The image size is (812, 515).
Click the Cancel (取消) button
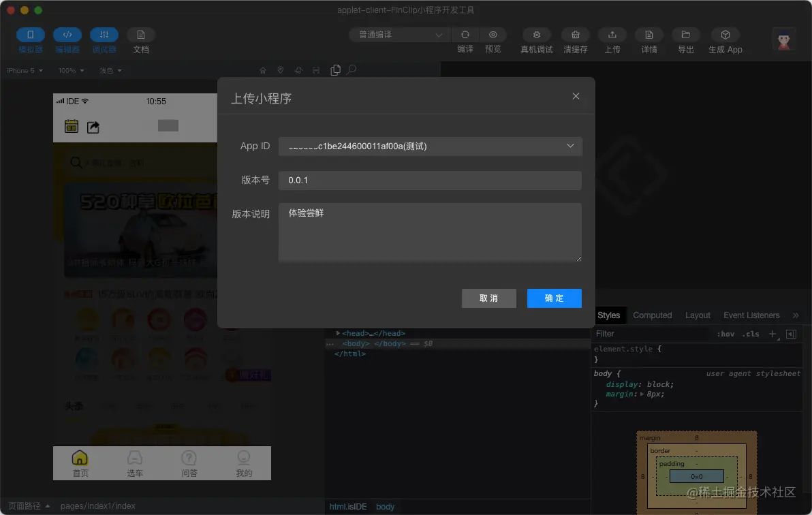tap(488, 298)
